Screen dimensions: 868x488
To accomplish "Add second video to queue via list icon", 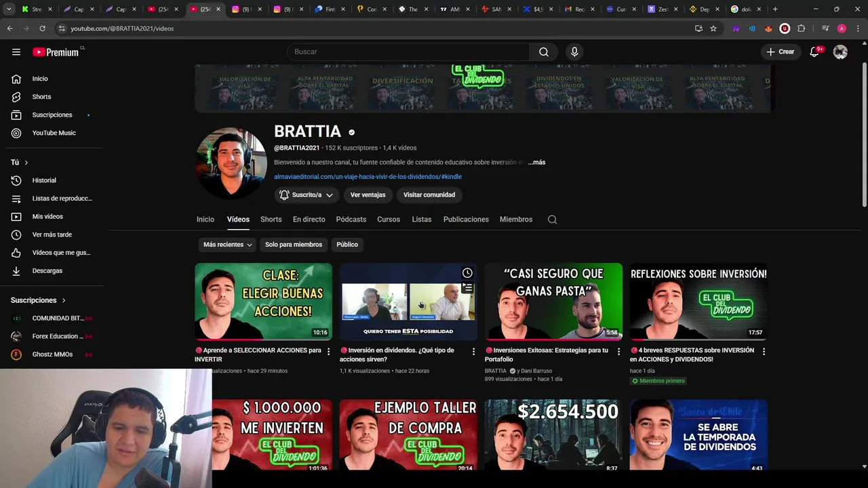I will (467, 288).
